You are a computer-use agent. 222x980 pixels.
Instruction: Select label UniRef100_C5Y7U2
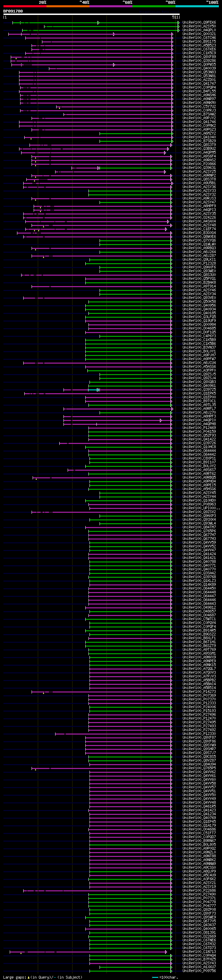coord(199,106)
